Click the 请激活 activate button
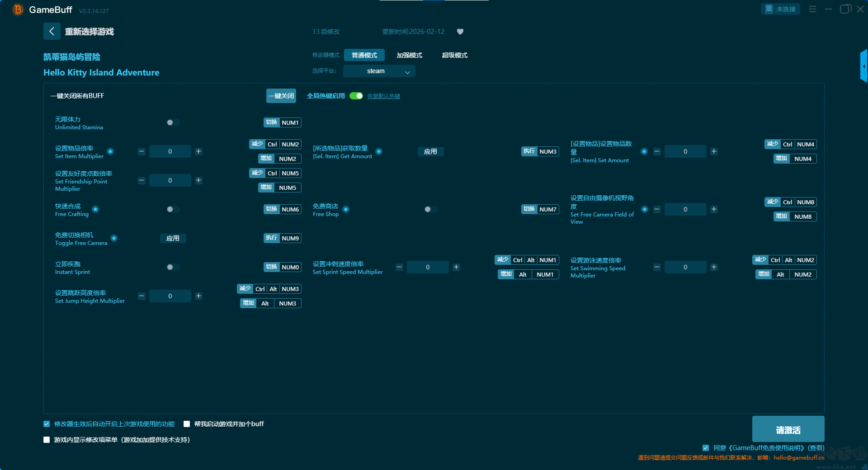868x470 pixels. tap(788, 429)
